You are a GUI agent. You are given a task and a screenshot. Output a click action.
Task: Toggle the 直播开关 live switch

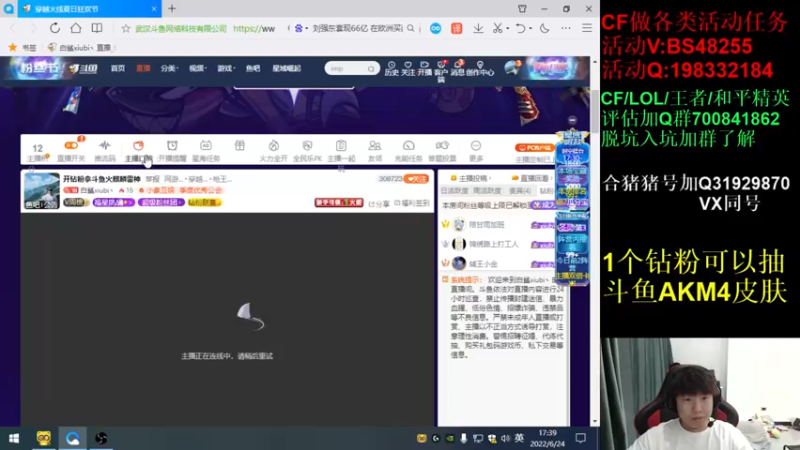click(71, 151)
